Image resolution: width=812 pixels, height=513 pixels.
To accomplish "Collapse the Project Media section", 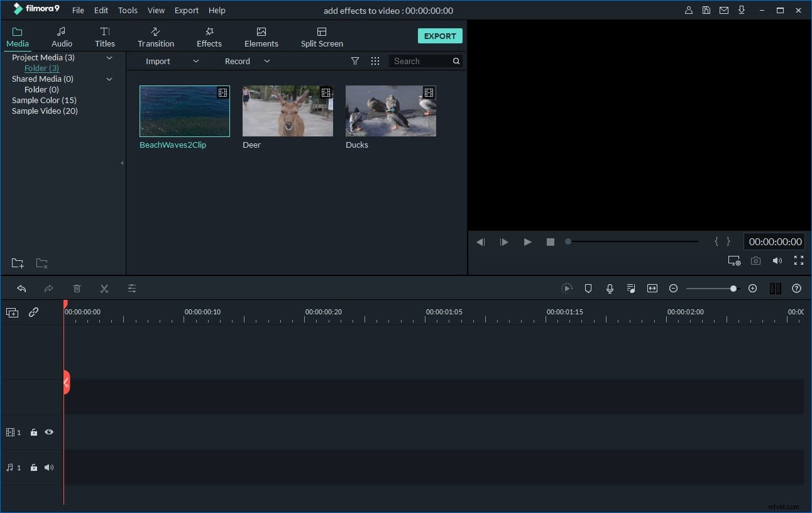I will tap(109, 57).
